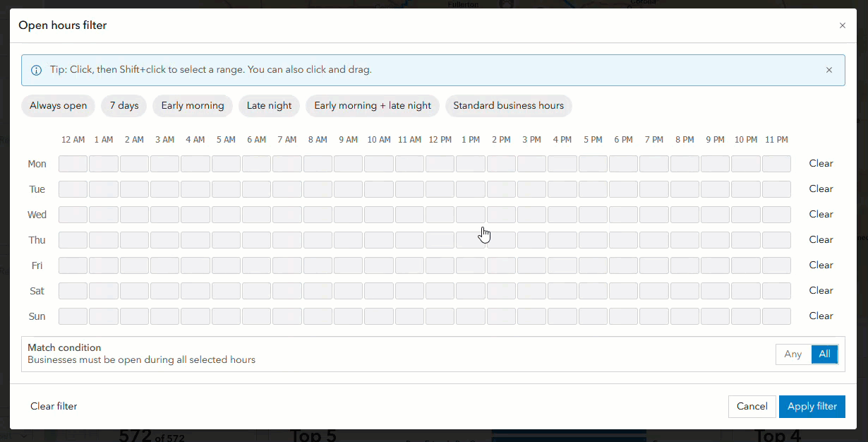Toggle Tue 12 PM hour cell
This screenshot has height=442, width=868.
click(x=440, y=189)
